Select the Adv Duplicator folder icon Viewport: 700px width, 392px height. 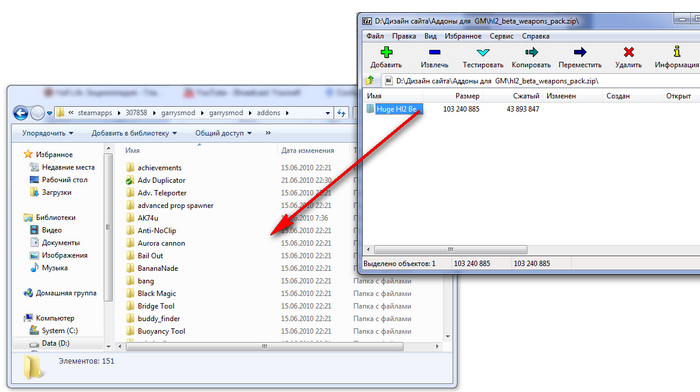(x=130, y=180)
